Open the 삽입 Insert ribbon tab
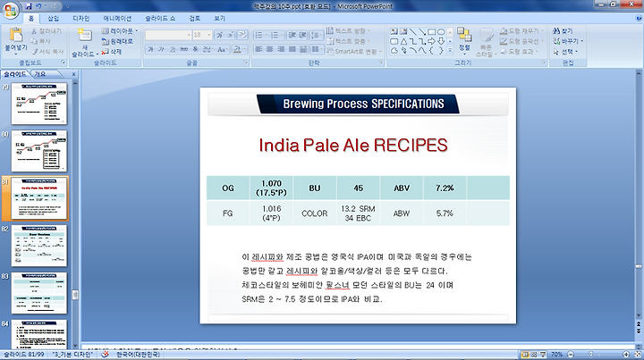This screenshot has height=360, width=644. click(x=53, y=19)
